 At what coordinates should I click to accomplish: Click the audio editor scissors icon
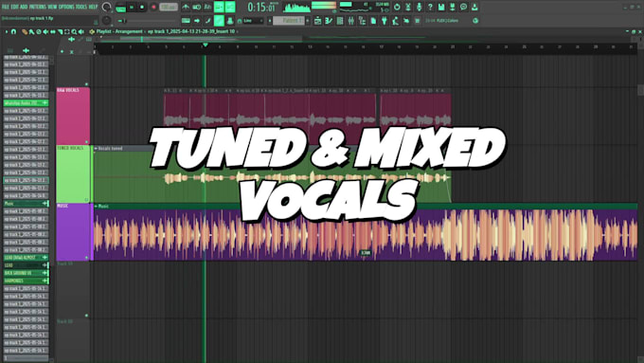(x=408, y=7)
